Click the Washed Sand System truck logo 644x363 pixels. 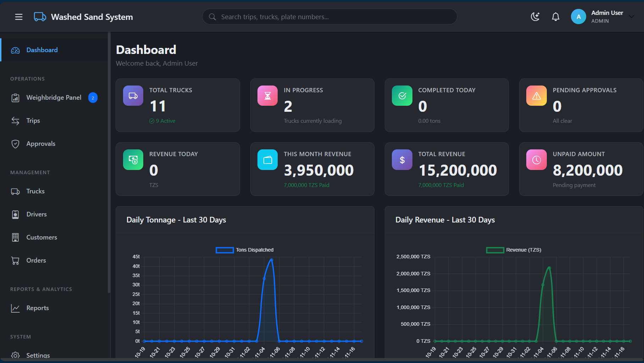click(x=40, y=17)
